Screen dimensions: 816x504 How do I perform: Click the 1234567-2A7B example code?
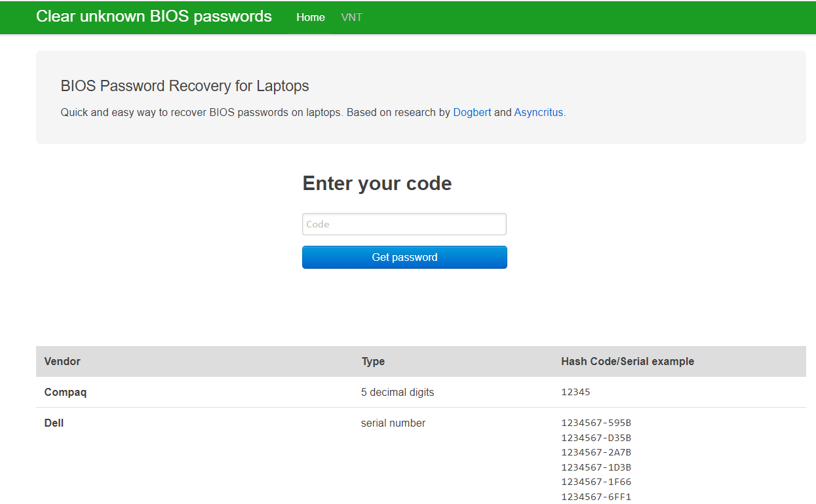tap(596, 452)
